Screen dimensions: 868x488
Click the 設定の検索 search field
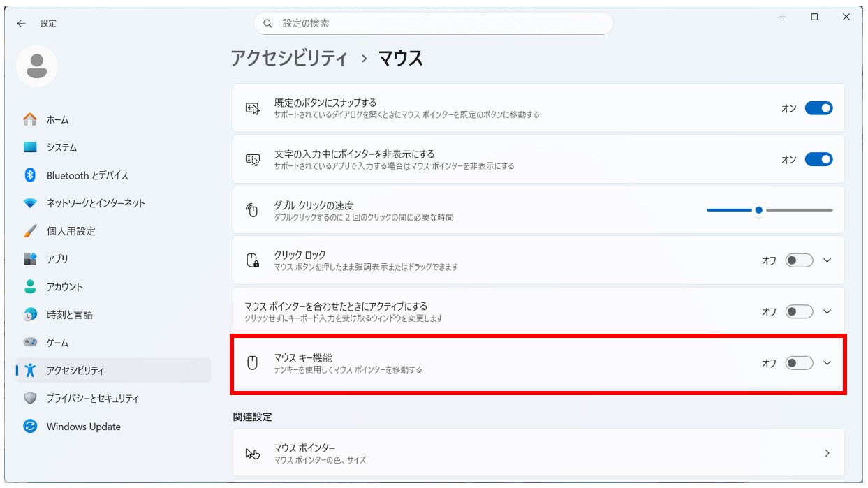point(434,23)
